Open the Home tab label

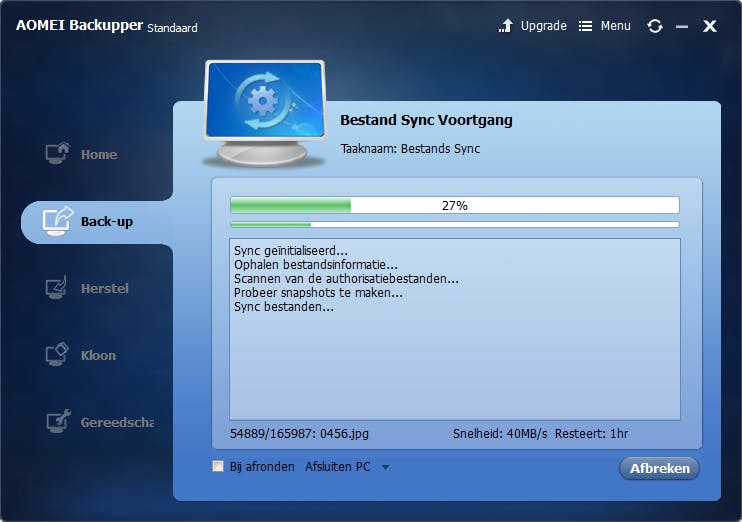99,154
